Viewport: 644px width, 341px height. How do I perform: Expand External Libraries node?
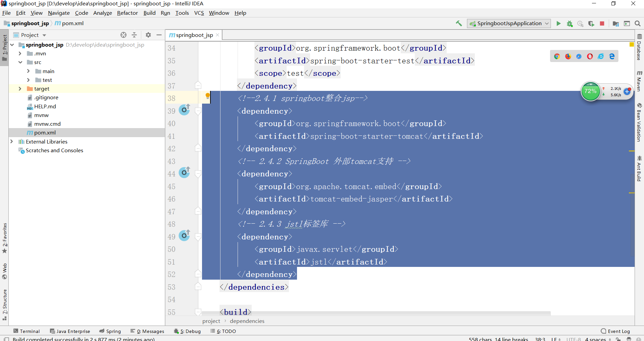[x=12, y=141]
